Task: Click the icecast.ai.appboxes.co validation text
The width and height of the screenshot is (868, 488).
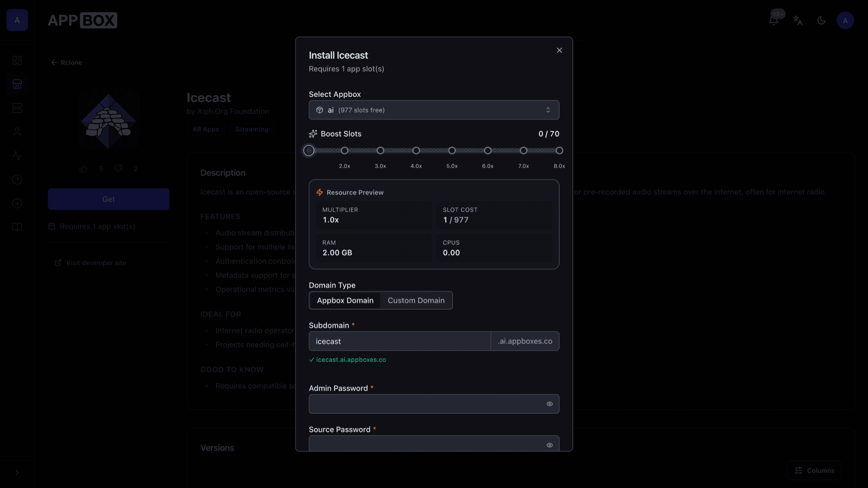Action: coord(351,360)
